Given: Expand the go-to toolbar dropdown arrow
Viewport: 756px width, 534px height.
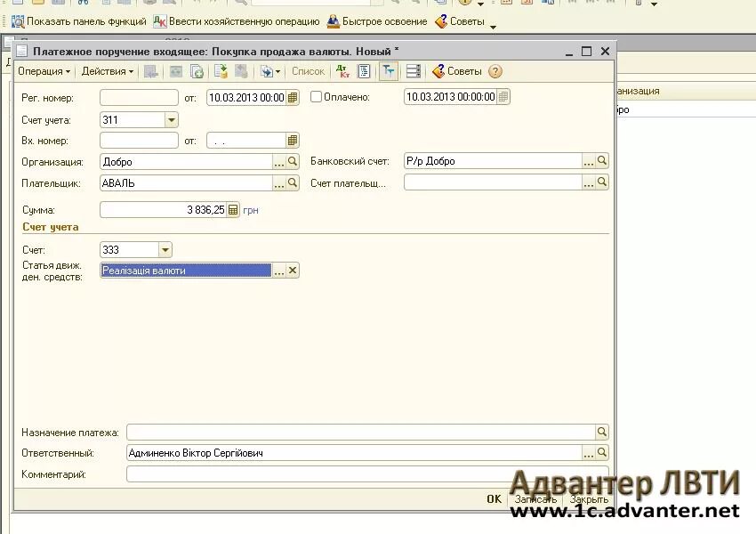Looking at the screenshot, I should pyautogui.click(x=277, y=72).
